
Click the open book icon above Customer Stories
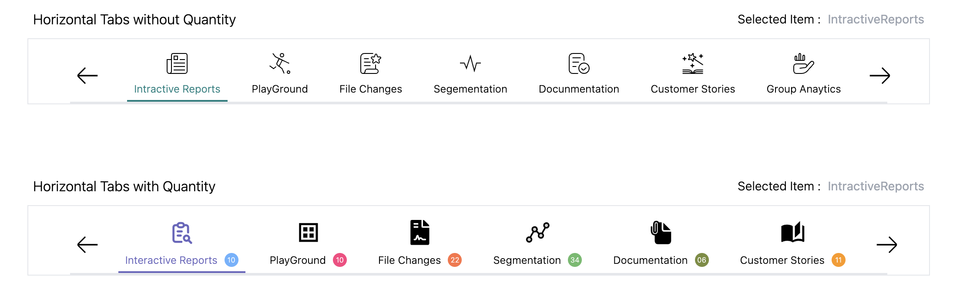tap(793, 232)
